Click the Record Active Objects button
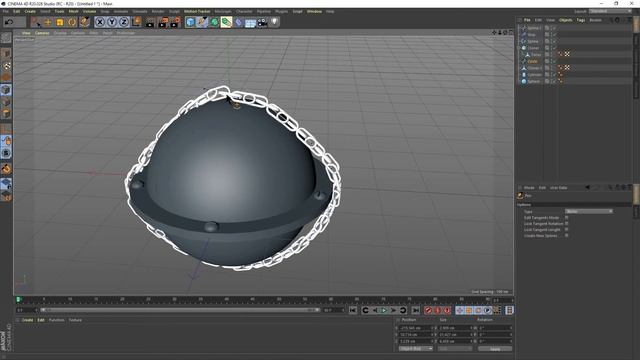Image resolution: width=640 pixels, height=360 pixels. (428, 311)
